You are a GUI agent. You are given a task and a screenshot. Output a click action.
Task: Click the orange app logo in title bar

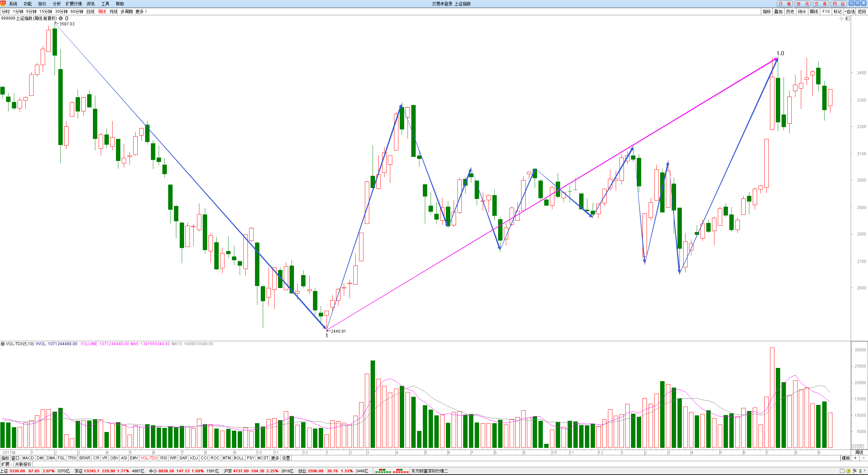pos(3,3)
